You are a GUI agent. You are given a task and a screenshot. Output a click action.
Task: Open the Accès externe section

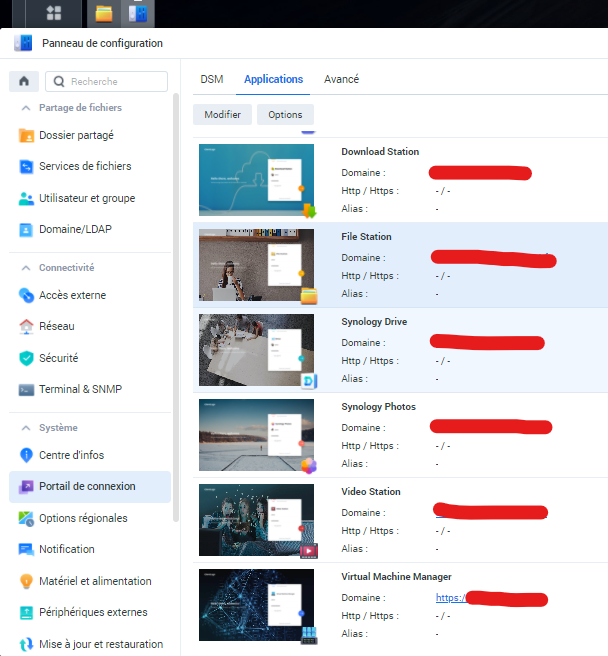(x=71, y=295)
